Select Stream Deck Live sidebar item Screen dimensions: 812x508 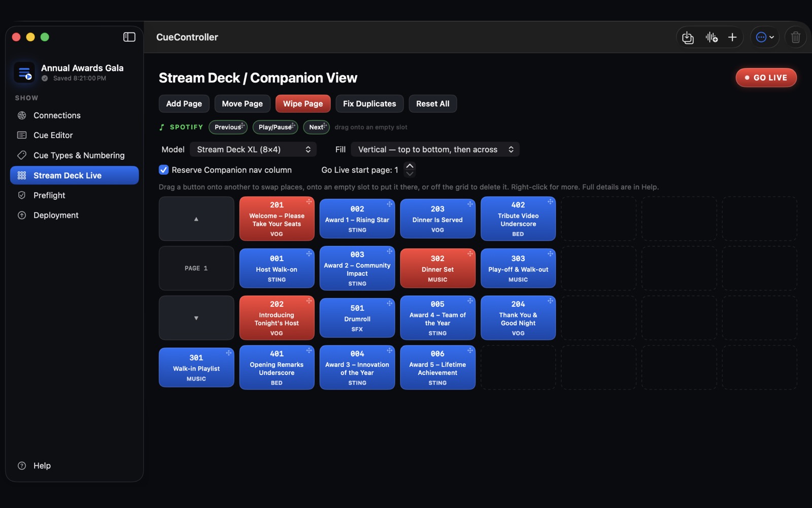pos(75,175)
